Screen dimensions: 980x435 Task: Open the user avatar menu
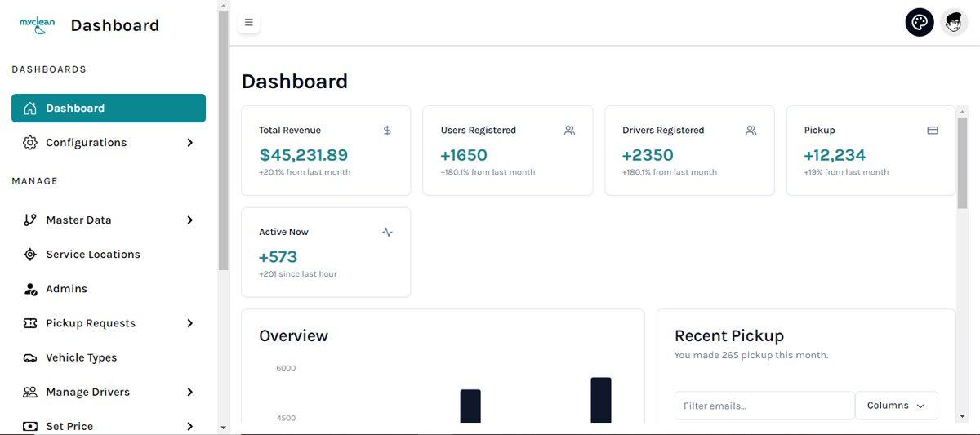[954, 22]
